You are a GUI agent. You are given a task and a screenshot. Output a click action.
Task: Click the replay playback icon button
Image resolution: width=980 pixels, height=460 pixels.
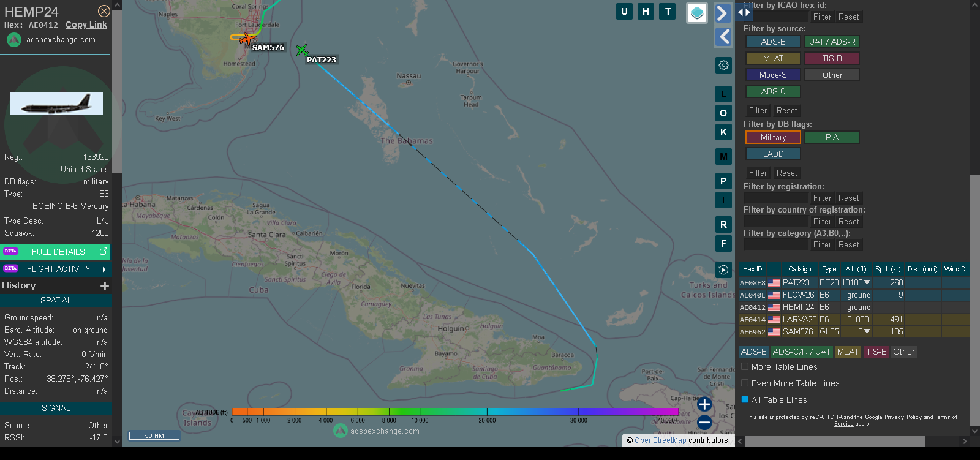pyautogui.click(x=723, y=270)
